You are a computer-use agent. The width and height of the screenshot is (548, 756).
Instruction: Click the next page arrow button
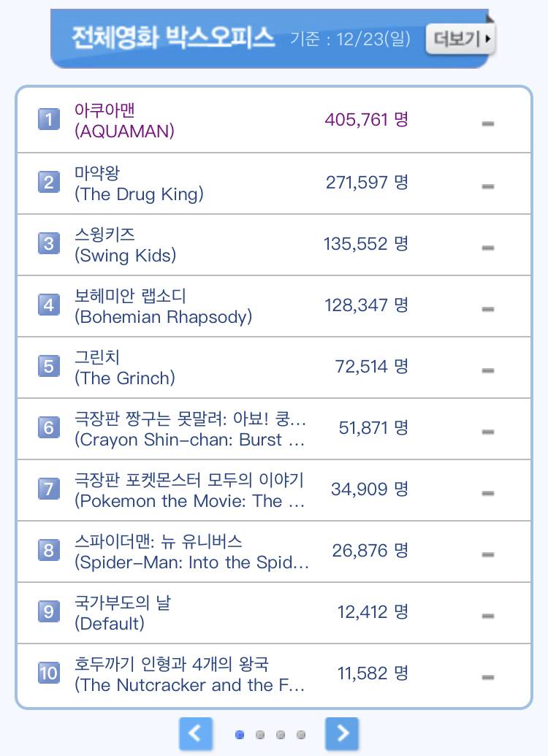[x=342, y=733]
